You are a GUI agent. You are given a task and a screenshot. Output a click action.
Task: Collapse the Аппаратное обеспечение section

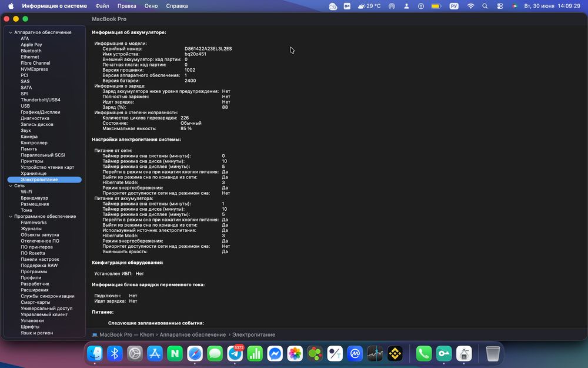(x=11, y=32)
